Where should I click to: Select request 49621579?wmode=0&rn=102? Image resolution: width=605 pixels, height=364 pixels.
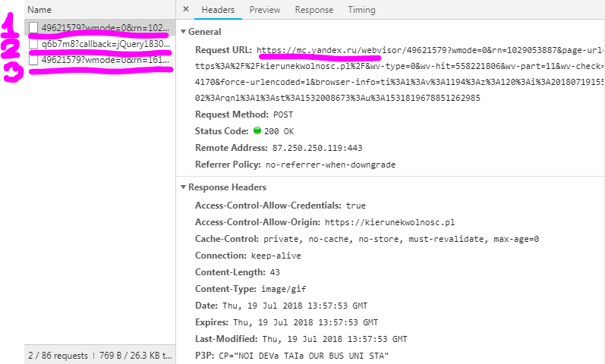click(105, 28)
